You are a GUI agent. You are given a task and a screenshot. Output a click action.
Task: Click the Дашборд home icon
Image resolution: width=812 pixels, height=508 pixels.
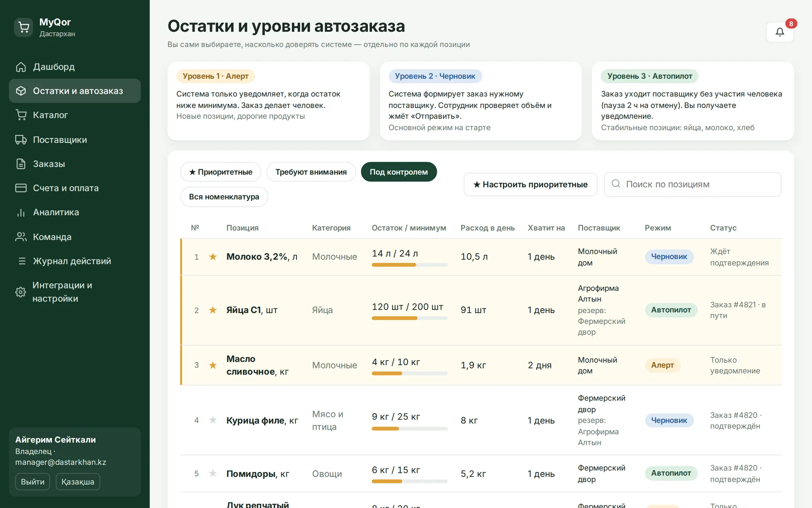click(x=21, y=67)
